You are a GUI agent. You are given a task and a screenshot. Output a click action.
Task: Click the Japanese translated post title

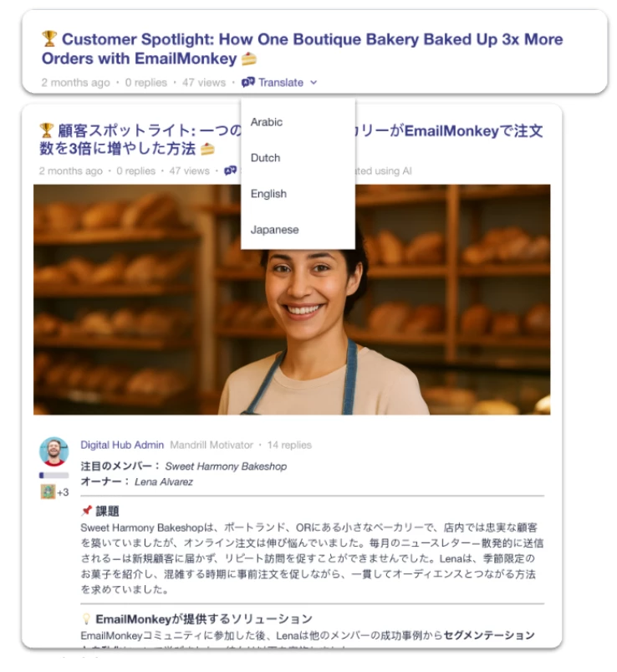(x=291, y=140)
